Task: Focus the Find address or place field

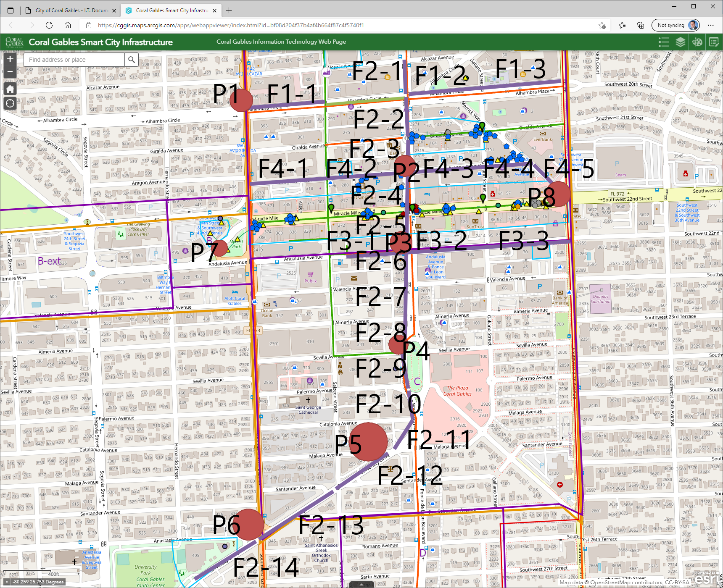Action: click(74, 60)
